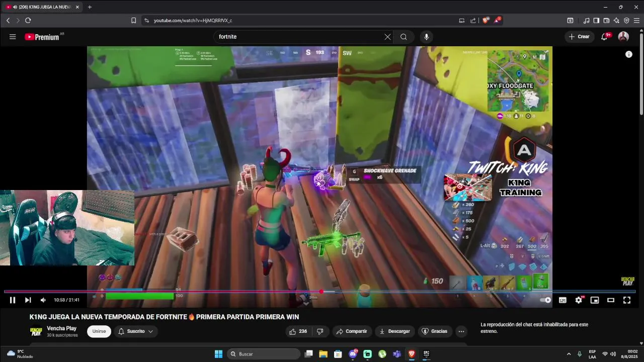The image size is (644, 362).
Task: Pause the video playback
Action: [13, 300]
